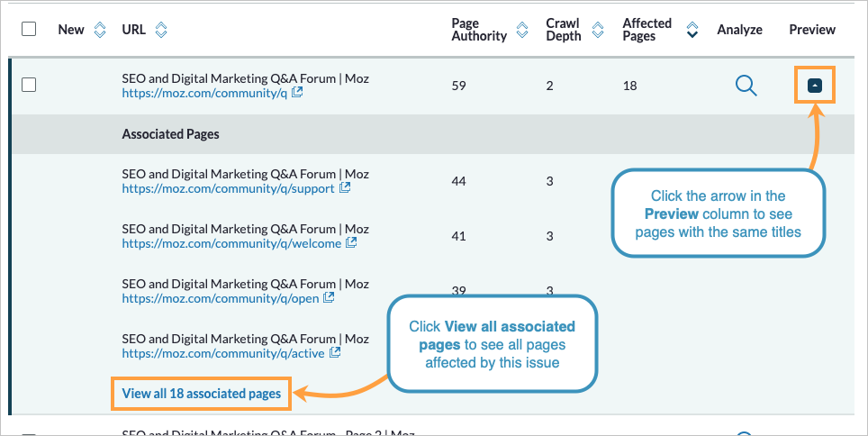Tick the checkbox for the moz.com/community/q row

click(x=29, y=85)
